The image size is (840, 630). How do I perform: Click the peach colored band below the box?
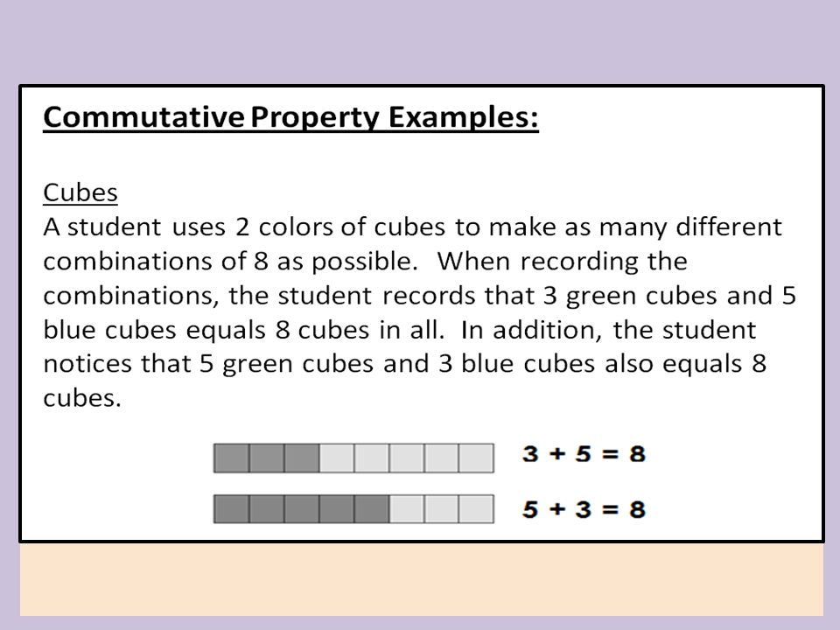coord(421,579)
